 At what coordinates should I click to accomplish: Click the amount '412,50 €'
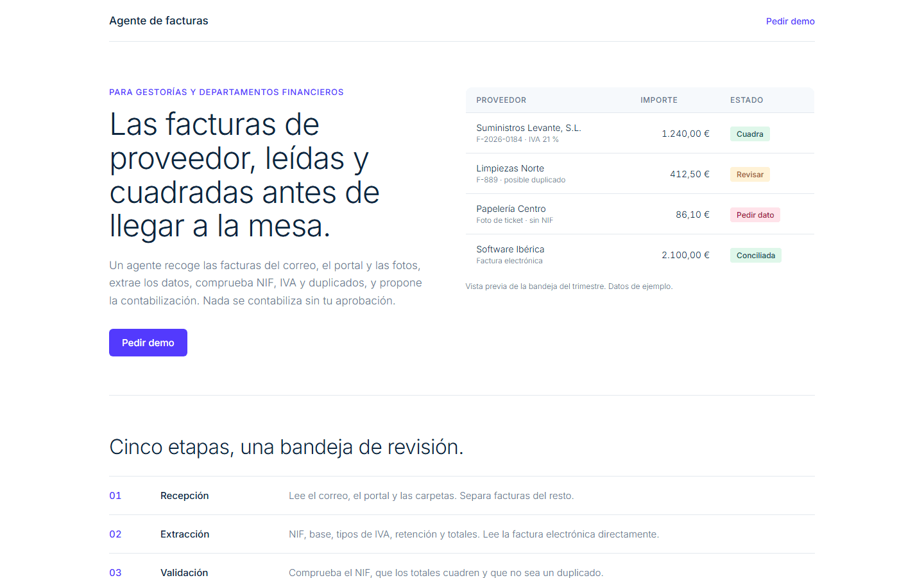point(690,174)
